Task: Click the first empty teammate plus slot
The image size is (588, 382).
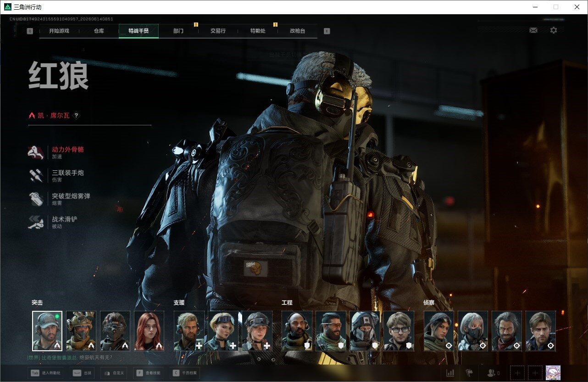Action: coord(517,373)
